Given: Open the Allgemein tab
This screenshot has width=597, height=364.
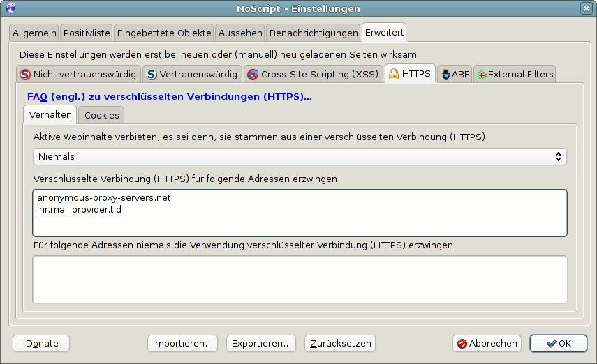Looking at the screenshot, I should pyautogui.click(x=34, y=33).
